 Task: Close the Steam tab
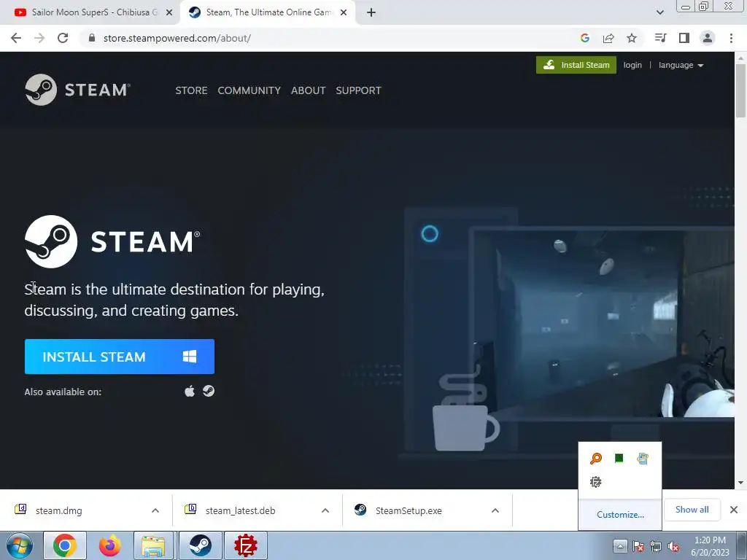(x=344, y=13)
